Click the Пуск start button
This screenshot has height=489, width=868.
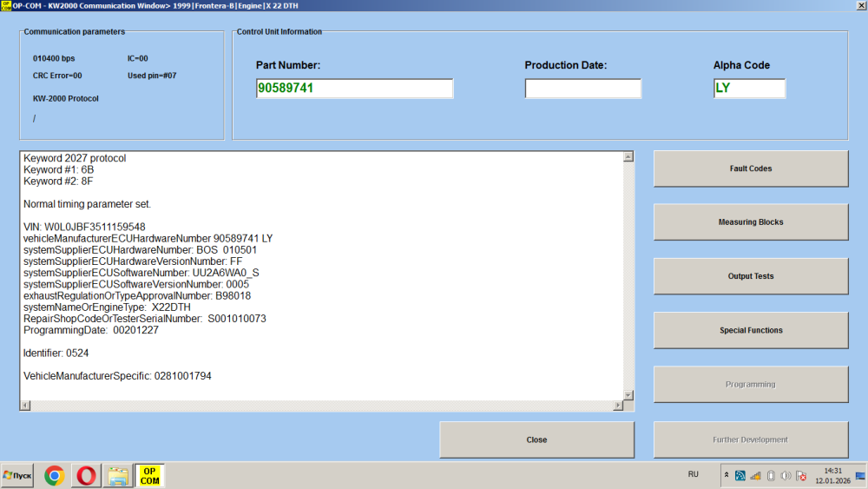click(17, 475)
